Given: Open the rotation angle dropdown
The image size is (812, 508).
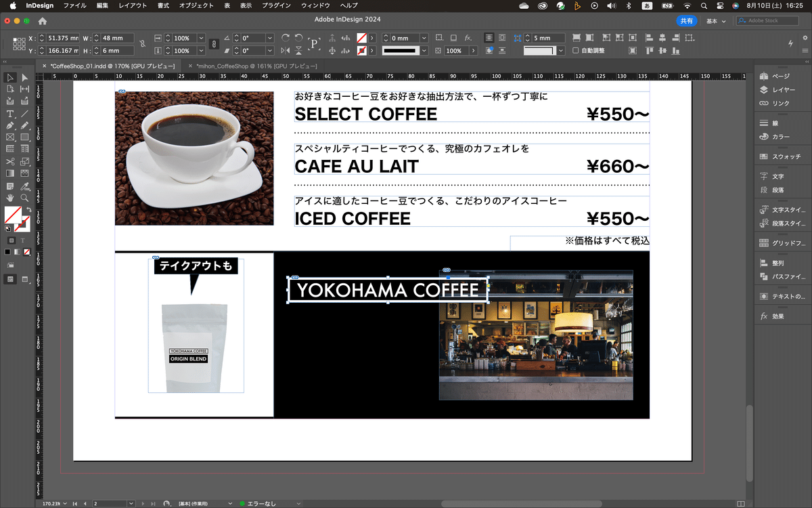Looking at the screenshot, I should (270, 38).
